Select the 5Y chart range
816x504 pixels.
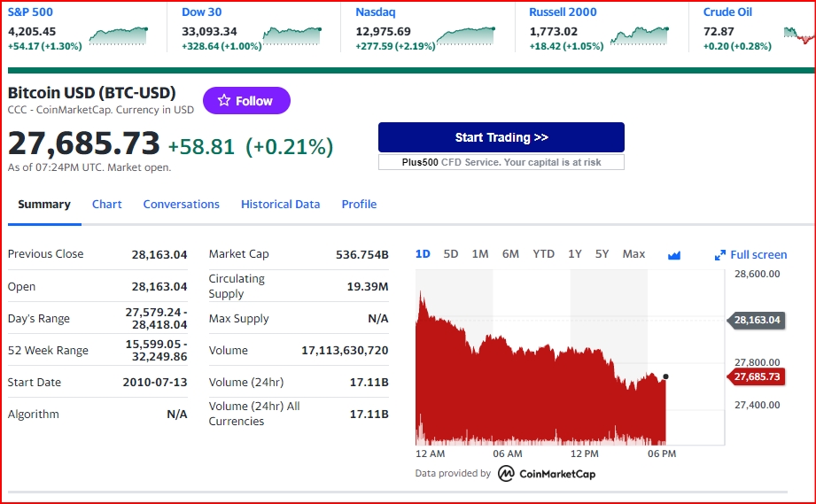click(602, 254)
